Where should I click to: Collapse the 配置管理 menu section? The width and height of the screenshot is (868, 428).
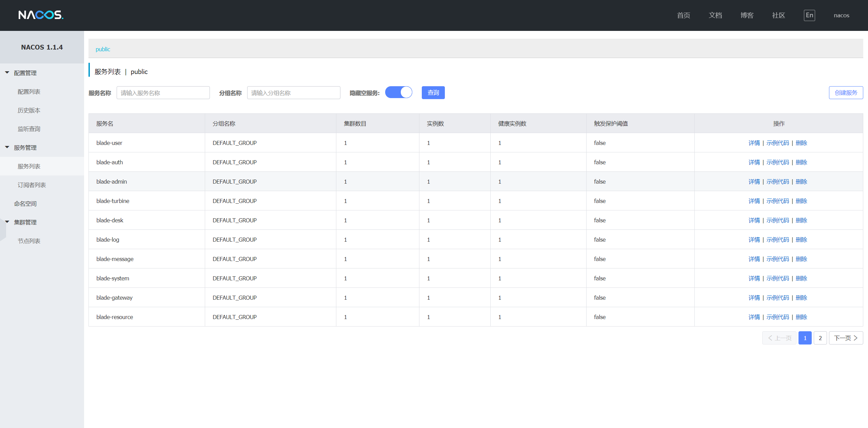(25, 73)
